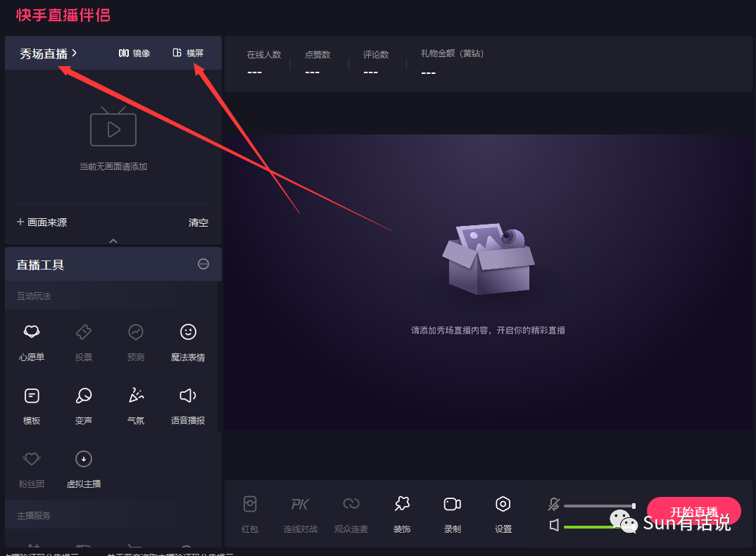Screen dimensions: 756x556
Task: Toggle 镜像 mirror mode
Action: (134, 53)
